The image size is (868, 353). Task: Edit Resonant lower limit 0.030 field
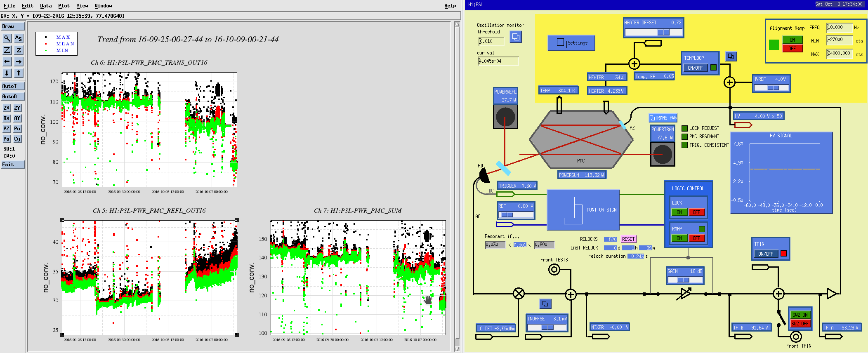click(495, 245)
